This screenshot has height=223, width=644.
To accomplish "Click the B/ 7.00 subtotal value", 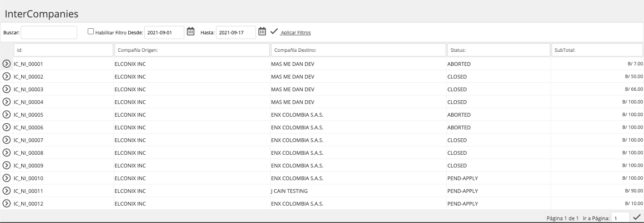I will 635,64.
